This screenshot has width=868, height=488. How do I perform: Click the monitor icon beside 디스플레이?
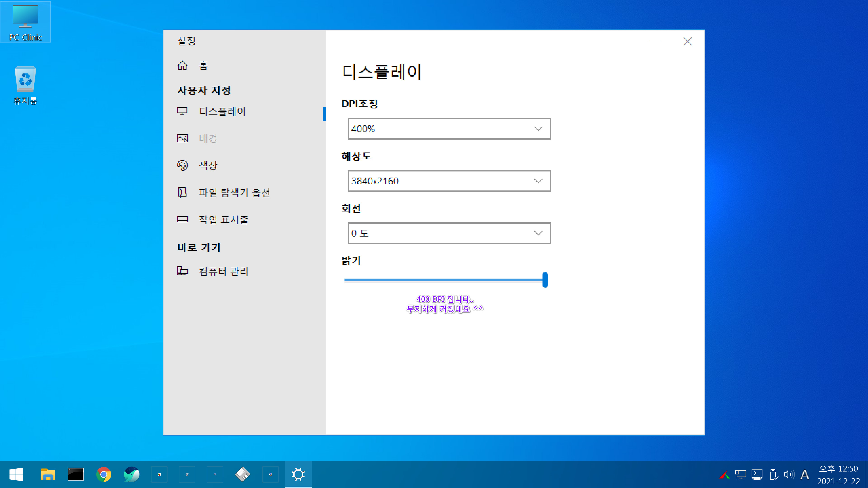click(x=182, y=111)
